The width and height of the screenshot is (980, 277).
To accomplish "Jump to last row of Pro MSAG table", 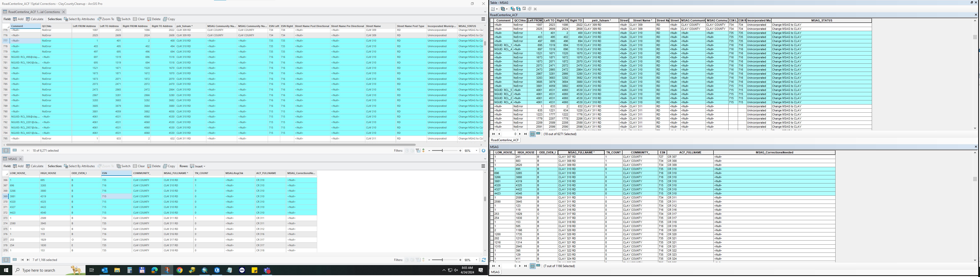I will [28, 260].
